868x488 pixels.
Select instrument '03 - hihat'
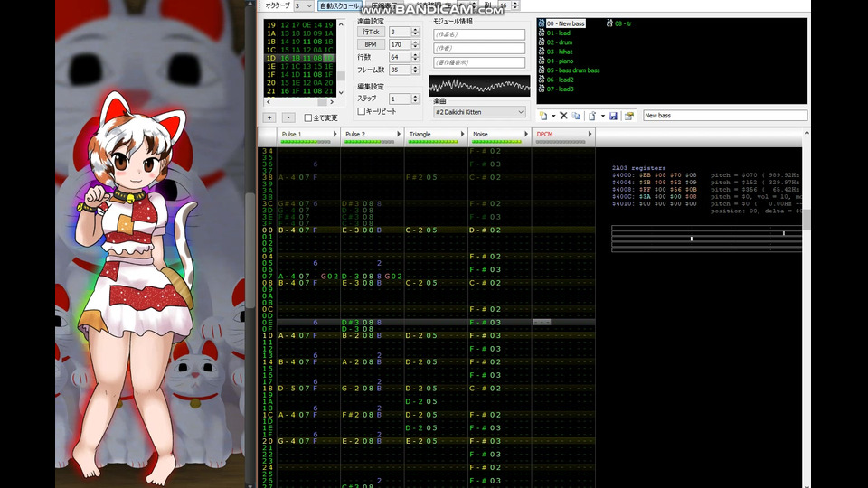tap(555, 52)
